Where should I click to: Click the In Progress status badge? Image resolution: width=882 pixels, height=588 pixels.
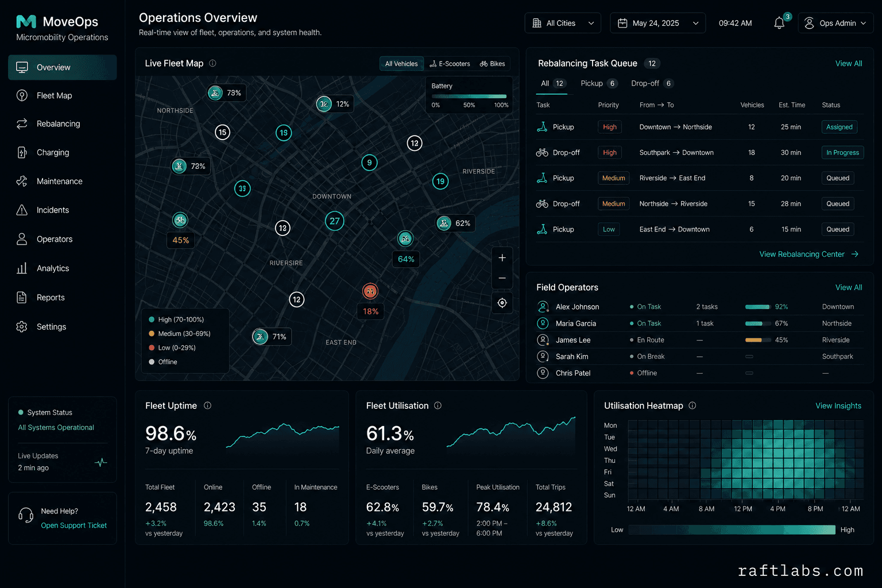tap(842, 152)
